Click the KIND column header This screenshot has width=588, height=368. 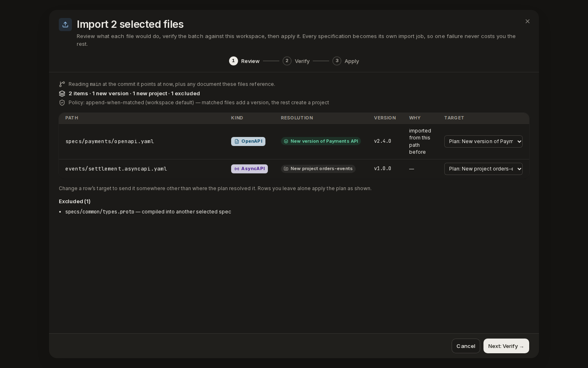coord(237,118)
